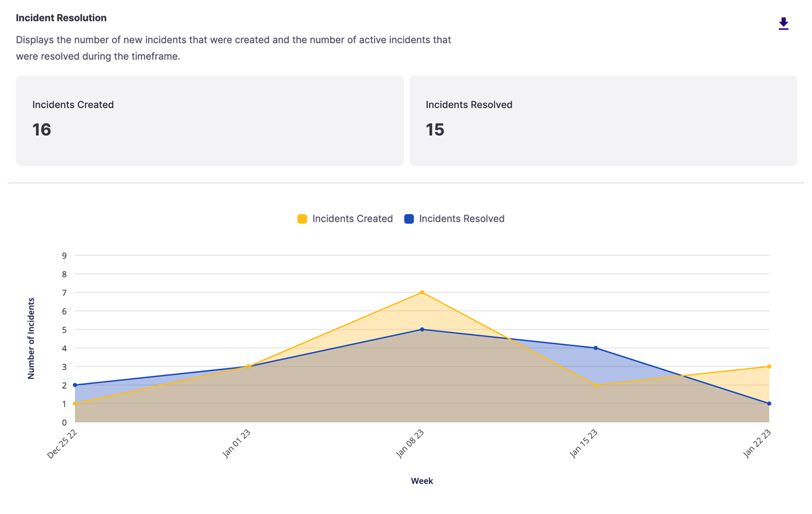Viewport: 812px width, 514px height.
Task: Click the Dec 25 22 axis label
Action: click(62, 444)
